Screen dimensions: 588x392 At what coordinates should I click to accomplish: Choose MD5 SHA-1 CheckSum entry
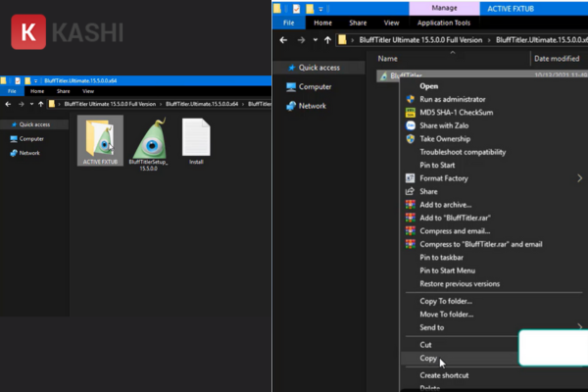coord(456,112)
